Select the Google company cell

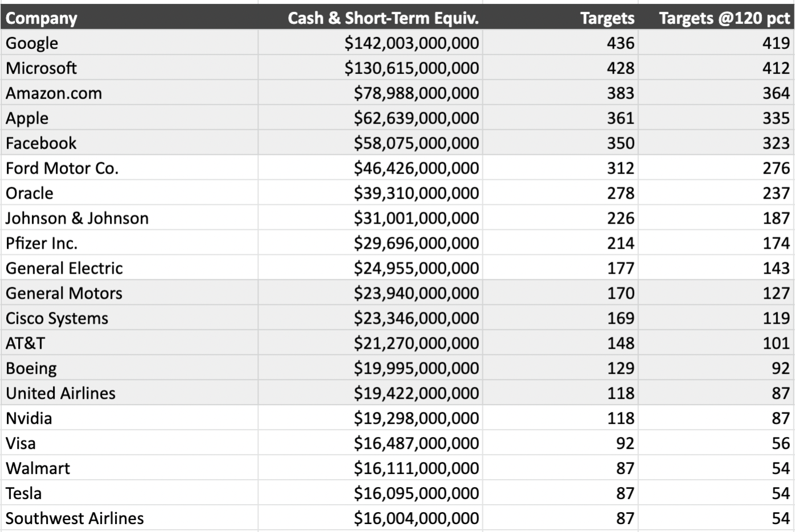click(32, 43)
